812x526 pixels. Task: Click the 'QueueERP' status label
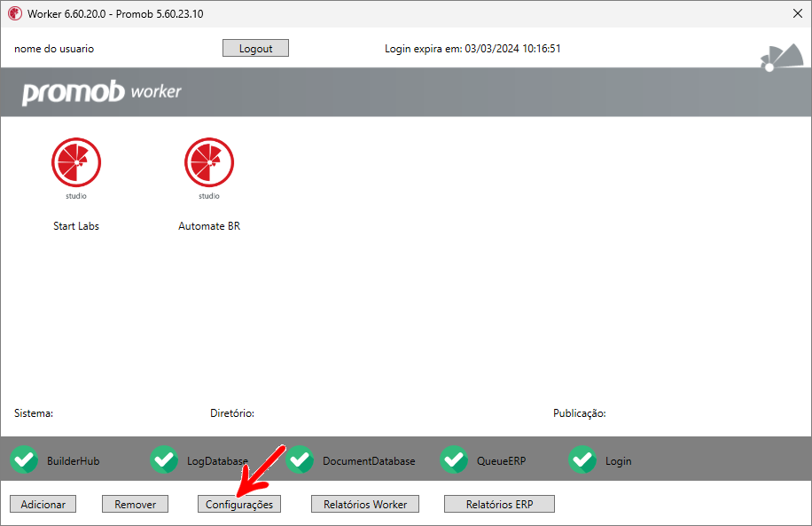click(501, 460)
